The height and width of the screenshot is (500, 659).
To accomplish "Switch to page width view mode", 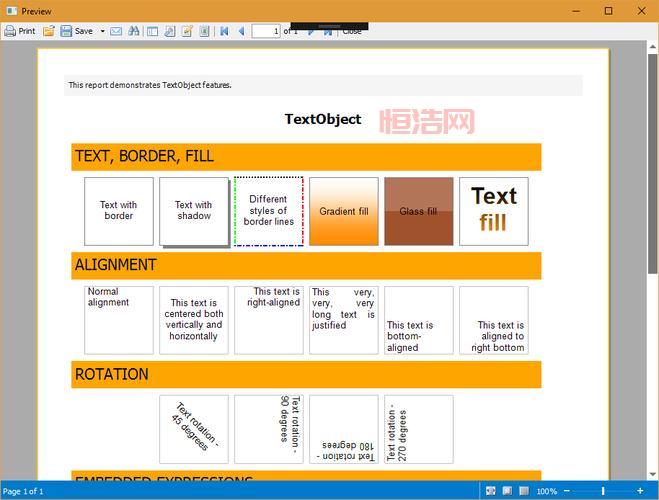I will tap(490, 491).
